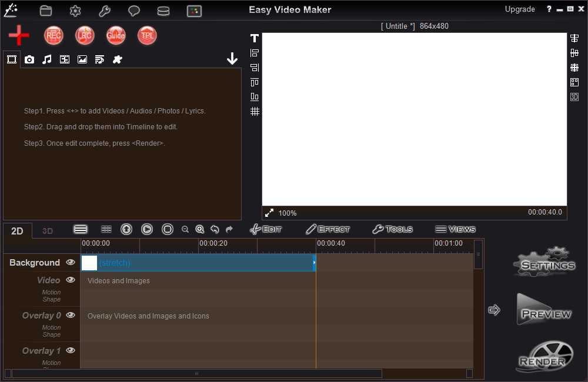The height and width of the screenshot is (382, 588).
Task: Click the circled up arrow timeline button
Action: (x=126, y=229)
